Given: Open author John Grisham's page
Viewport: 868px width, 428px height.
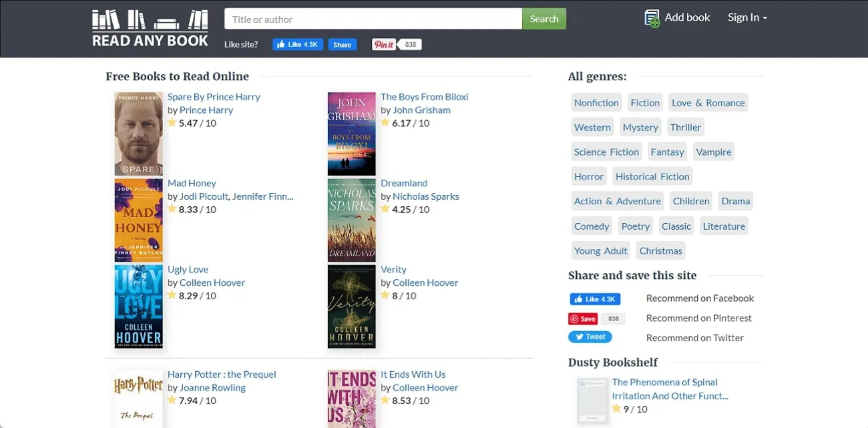Looking at the screenshot, I should coord(421,110).
